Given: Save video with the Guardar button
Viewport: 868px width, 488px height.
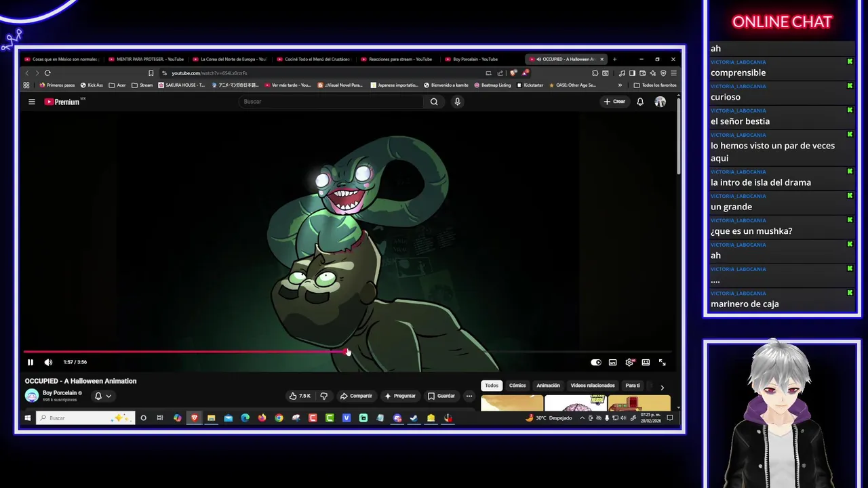Looking at the screenshot, I should click(x=441, y=396).
